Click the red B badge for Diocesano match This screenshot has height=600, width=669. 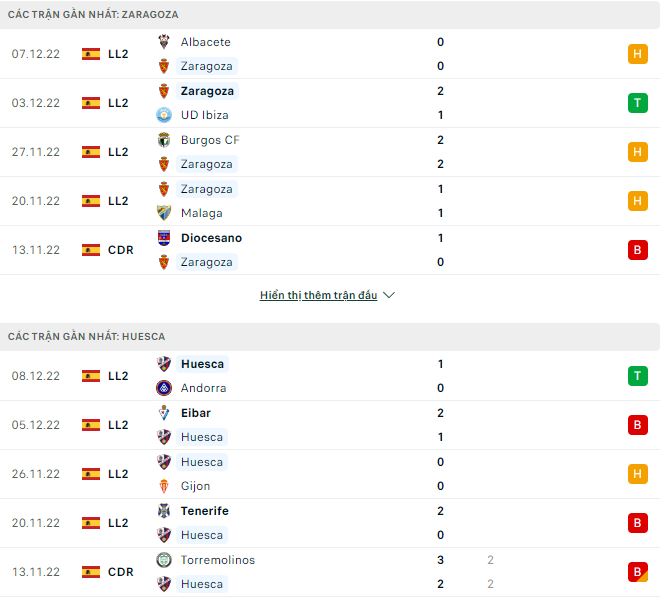click(637, 250)
